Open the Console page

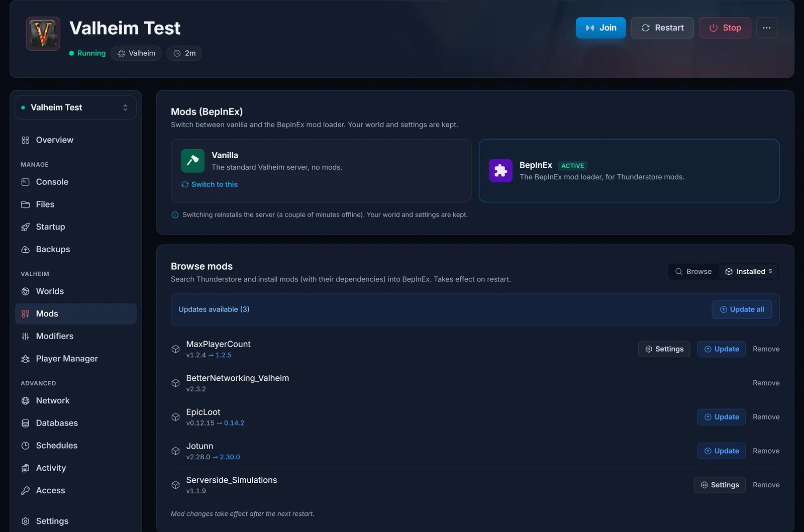(x=75, y=182)
